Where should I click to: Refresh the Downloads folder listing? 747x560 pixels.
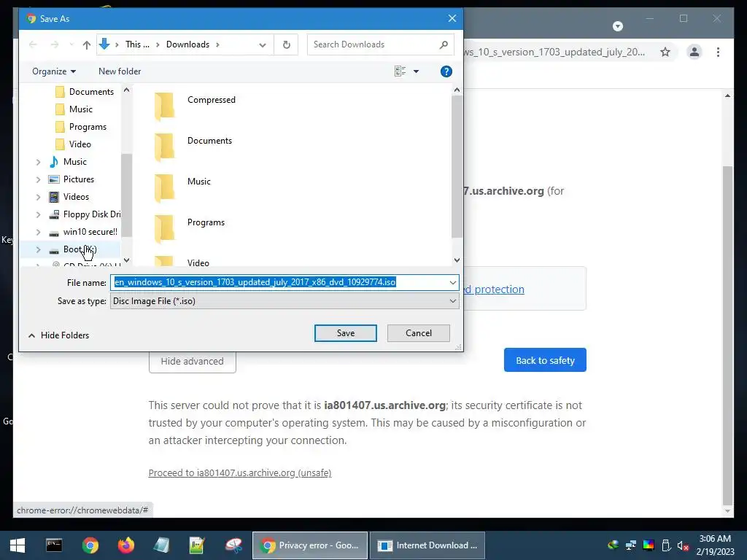click(x=286, y=44)
